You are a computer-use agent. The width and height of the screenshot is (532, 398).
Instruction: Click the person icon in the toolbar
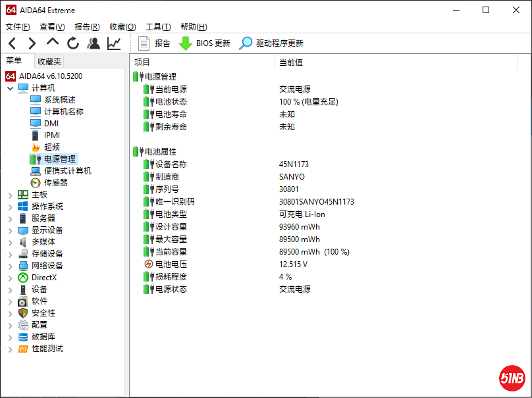93,42
